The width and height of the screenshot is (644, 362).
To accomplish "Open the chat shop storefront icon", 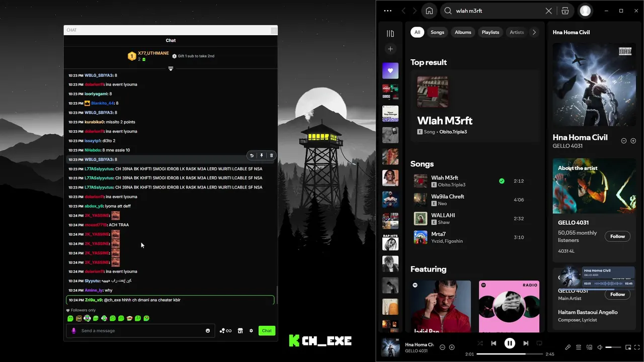I will [240, 331].
